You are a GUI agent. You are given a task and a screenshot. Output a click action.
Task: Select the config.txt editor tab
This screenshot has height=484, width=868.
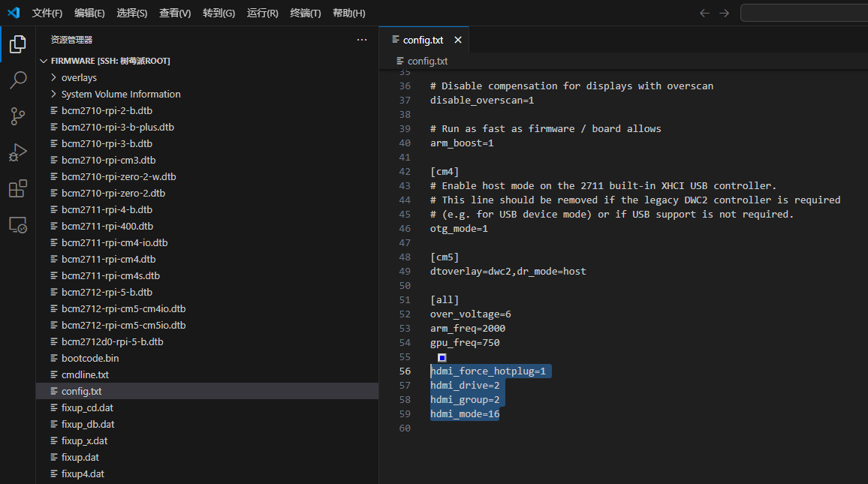pyautogui.click(x=423, y=40)
